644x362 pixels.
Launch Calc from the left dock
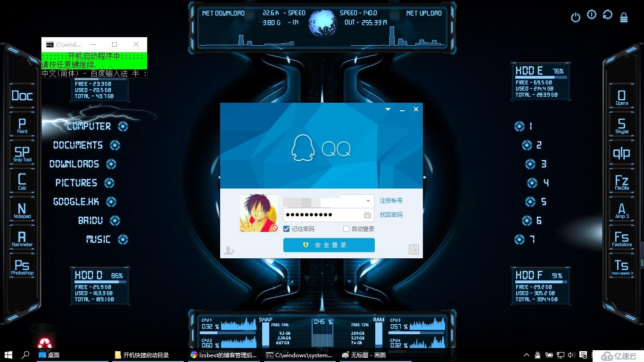22,181
